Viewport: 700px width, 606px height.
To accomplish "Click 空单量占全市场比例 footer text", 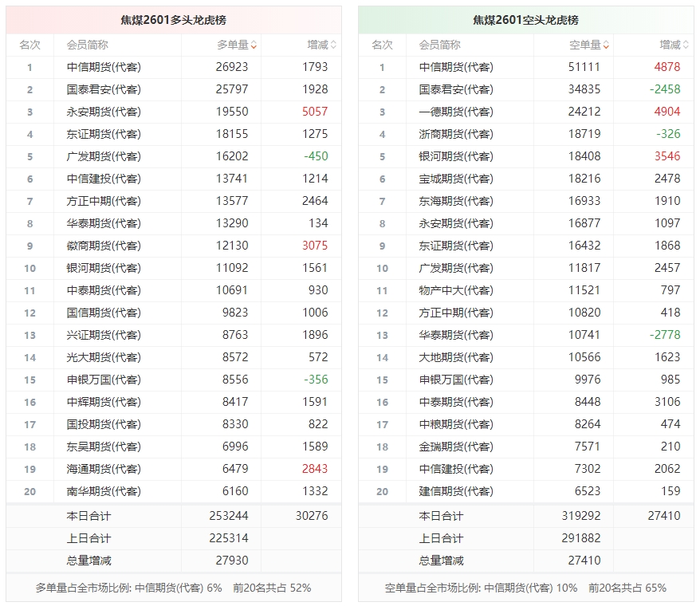I will [x=525, y=588].
